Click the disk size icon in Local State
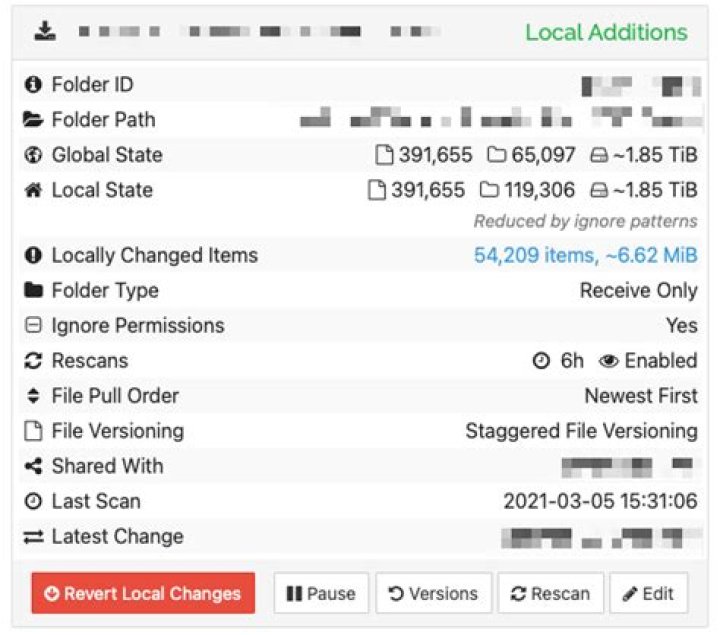 click(x=599, y=190)
